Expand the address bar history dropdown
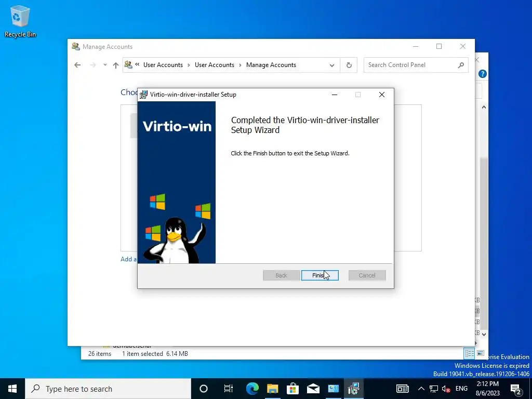The height and width of the screenshot is (399, 532). 332,65
